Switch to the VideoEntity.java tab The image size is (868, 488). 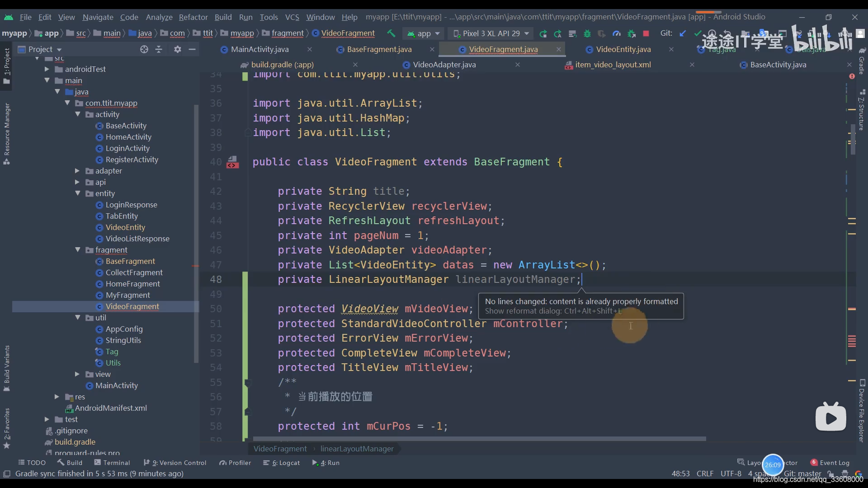[623, 49]
